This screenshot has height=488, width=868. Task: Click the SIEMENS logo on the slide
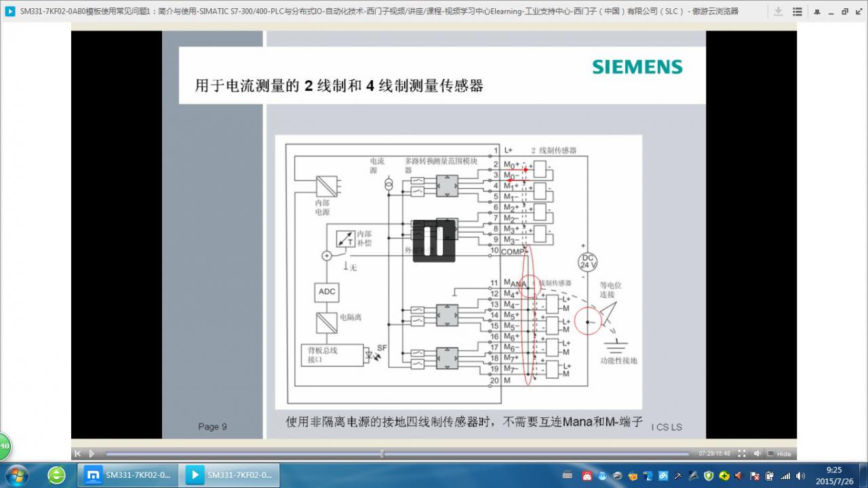coord(637,67)
